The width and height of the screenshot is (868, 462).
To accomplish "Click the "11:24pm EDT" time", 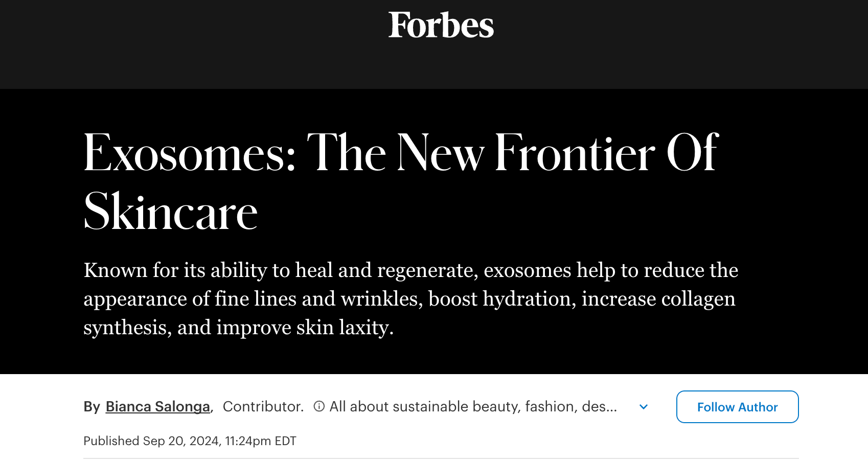I will 261,441.
